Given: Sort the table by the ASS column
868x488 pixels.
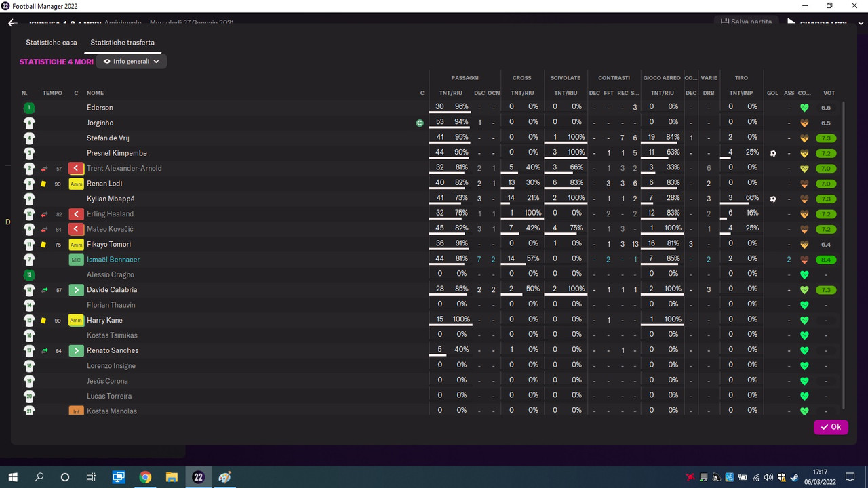Looking at the screenshot, I should 789,93.
